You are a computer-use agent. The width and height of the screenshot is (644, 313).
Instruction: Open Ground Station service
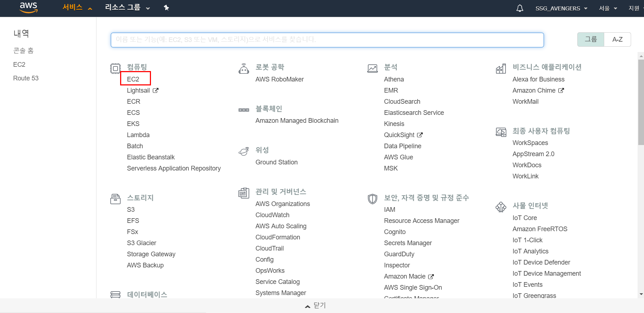point(276,162)
